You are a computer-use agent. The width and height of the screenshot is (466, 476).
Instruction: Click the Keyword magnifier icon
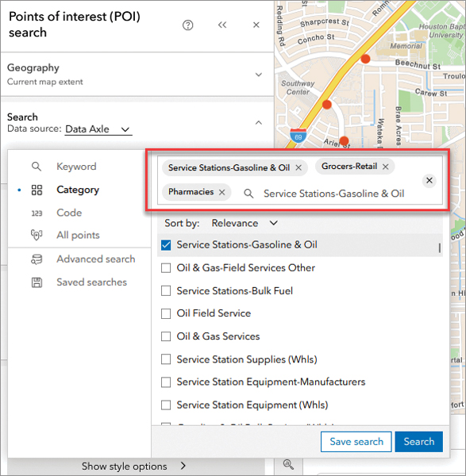point(37,167)
